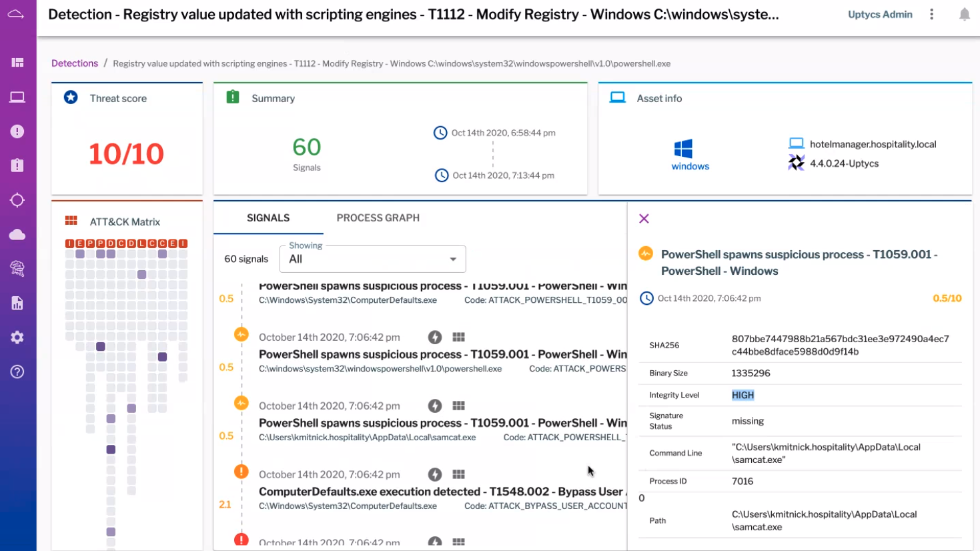Go to the Detections breadcrumb link
The width and height of the screenshot is (980, 551).
(75, 63)
